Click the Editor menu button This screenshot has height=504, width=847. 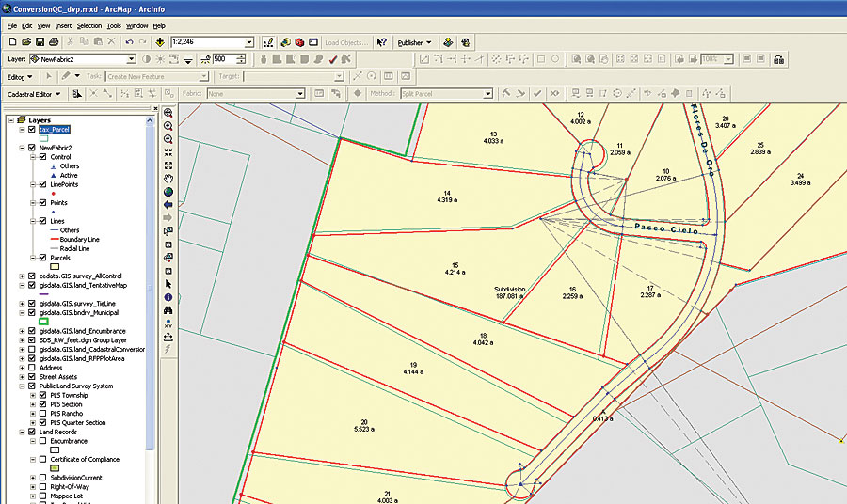pos(20,76)
